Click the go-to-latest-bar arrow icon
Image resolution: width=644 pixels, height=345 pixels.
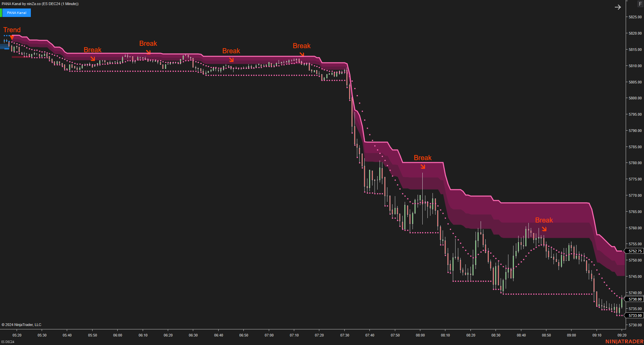tap(618, 7)
